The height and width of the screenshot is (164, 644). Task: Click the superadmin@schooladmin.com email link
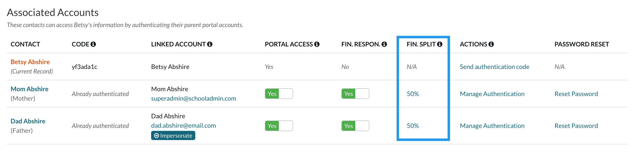click(194, 98)
